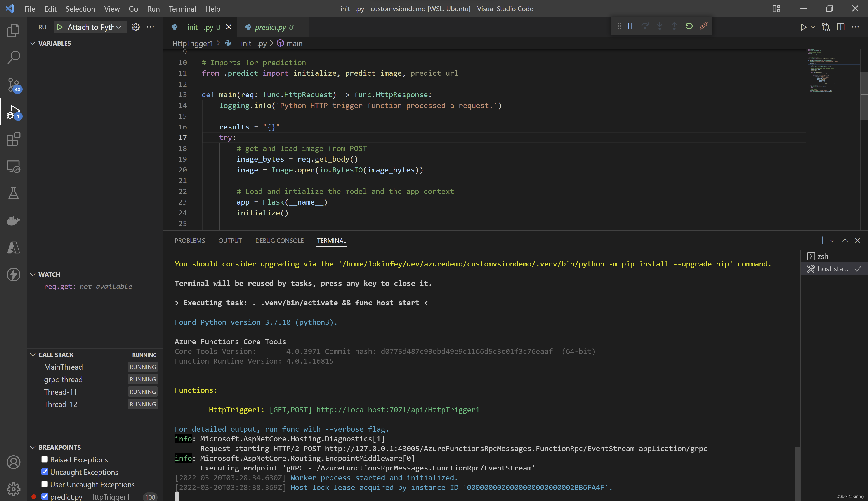
Task: Open the Source Control view
Action: pyautogui.click(x=13, y=84)
